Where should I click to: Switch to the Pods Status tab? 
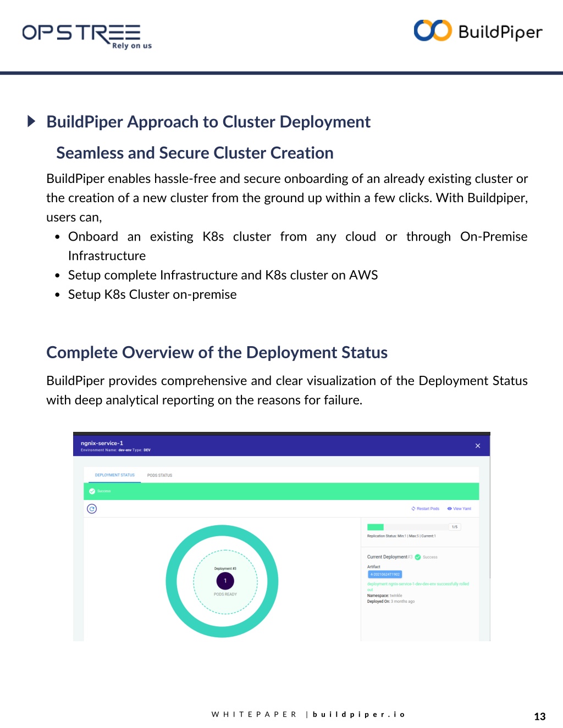[159, 475]
